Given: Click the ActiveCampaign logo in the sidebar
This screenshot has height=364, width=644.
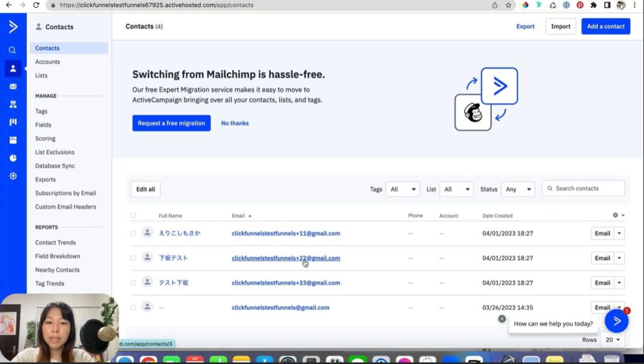Looking at the screenshot, I should (13, 26).
